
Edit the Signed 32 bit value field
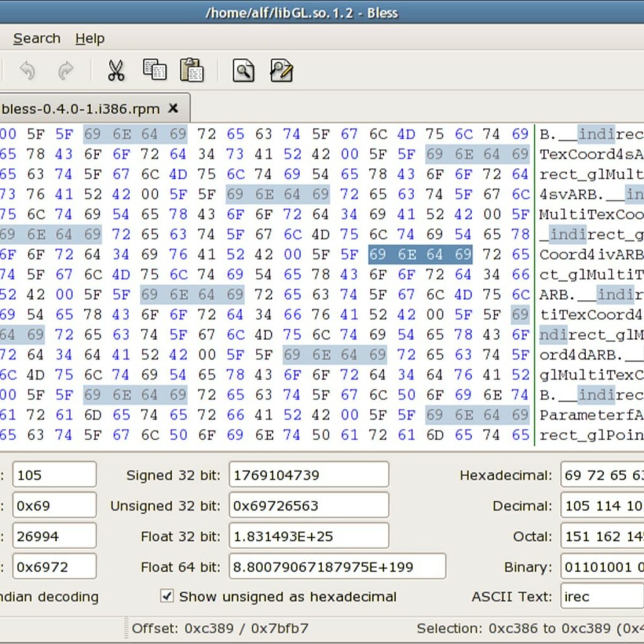point(308,474)
